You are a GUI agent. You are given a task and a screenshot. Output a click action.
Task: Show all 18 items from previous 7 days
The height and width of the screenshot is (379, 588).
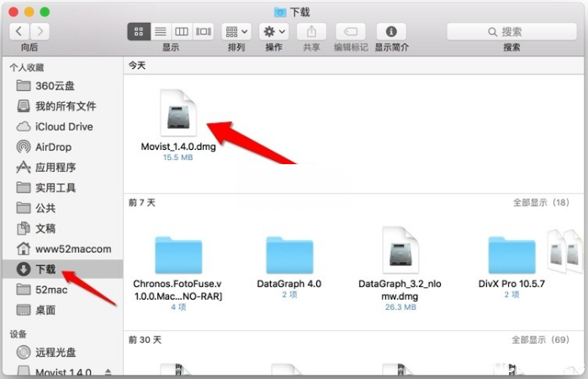(541, 203)
